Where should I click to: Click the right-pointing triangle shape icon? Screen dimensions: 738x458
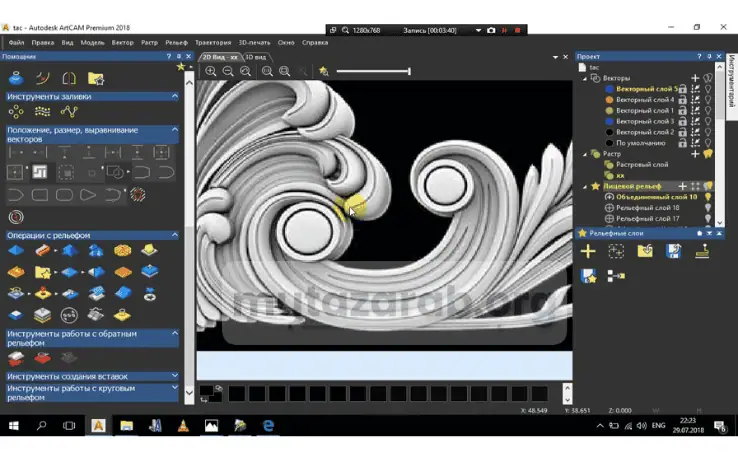click(x=88, y=194)
